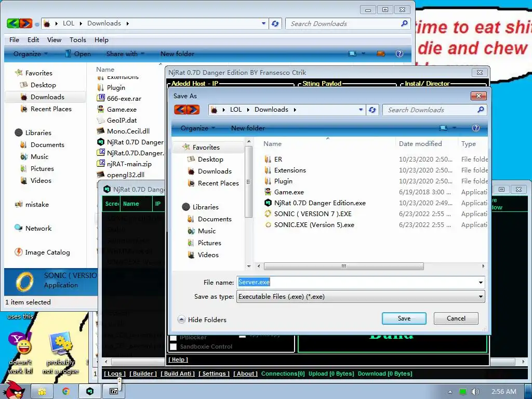Select 666-exe.rar in Explorer file list

click(x=119, y=98)
